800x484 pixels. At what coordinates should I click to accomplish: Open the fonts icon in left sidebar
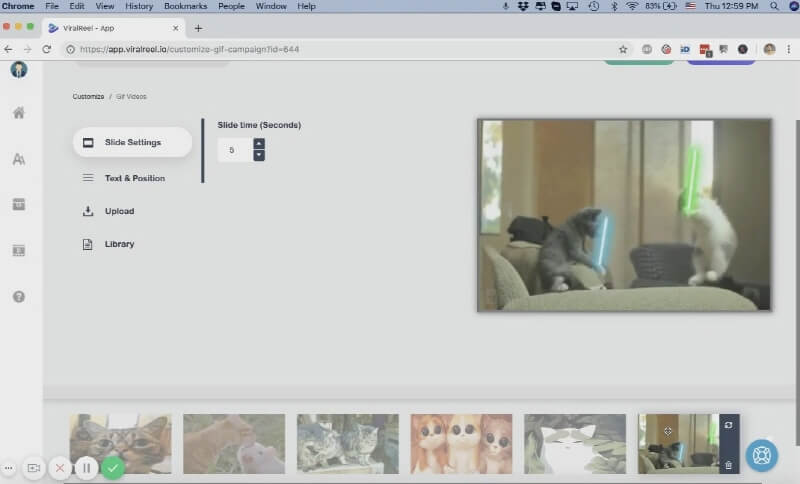(x=19, y=159)
